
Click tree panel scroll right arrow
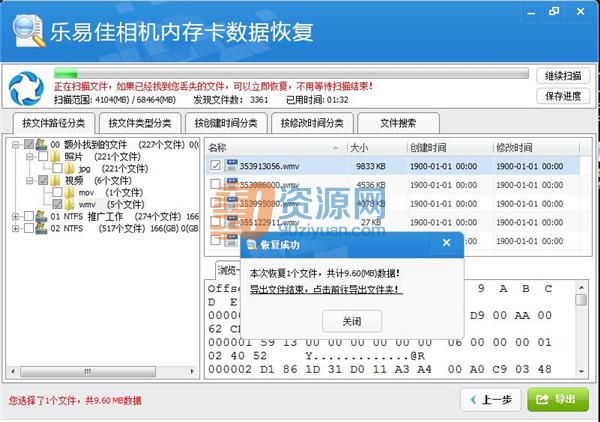point(192,371)
